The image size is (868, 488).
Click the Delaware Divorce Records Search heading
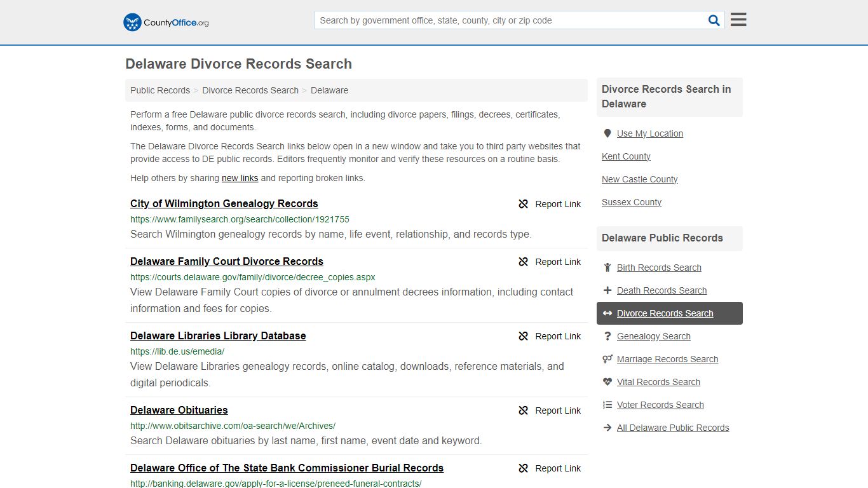238,64
